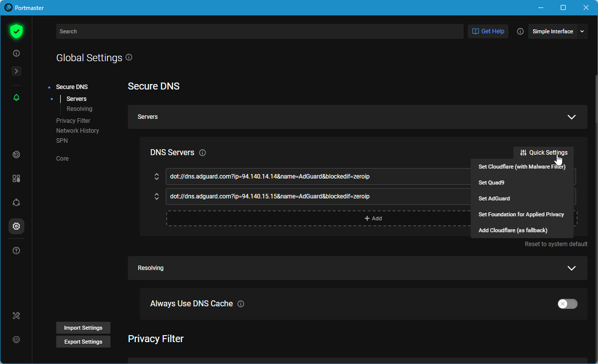Collapse the Servers section chevron

572,117
